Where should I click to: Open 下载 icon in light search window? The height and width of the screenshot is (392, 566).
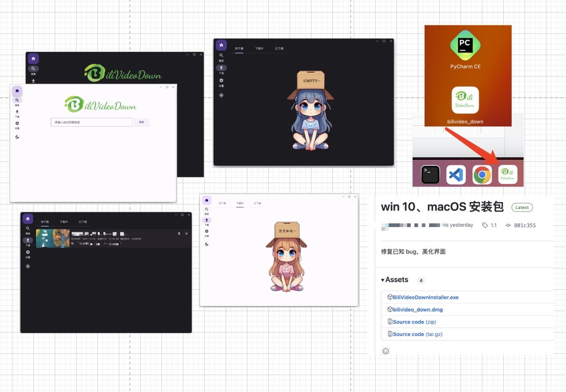tap(17, 112)
